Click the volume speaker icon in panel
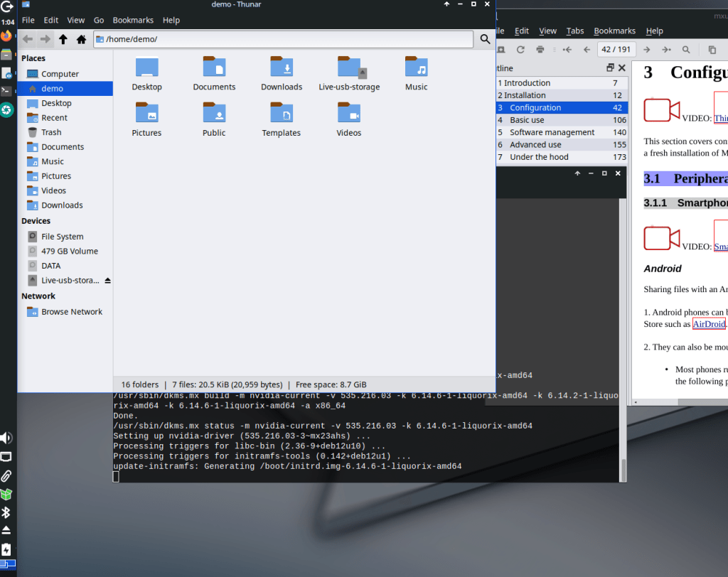This screenshot has height=577, width=728. pyautogui.click(x=6, y=438)
